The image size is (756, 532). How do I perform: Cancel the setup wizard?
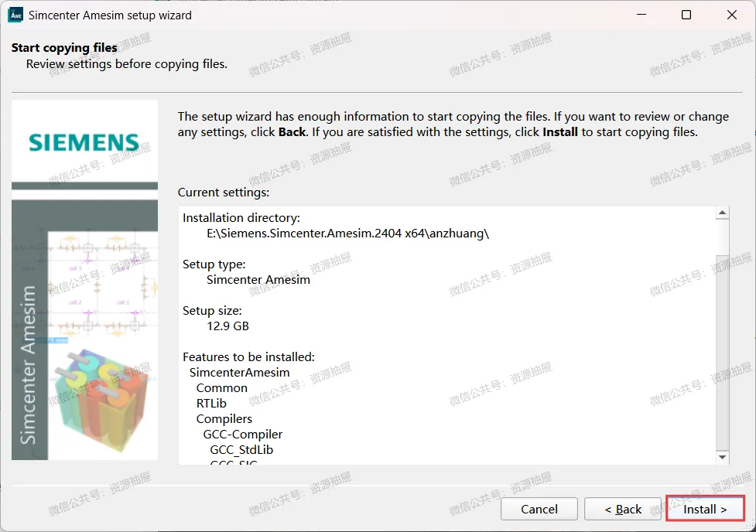click(x=539, y=509)
